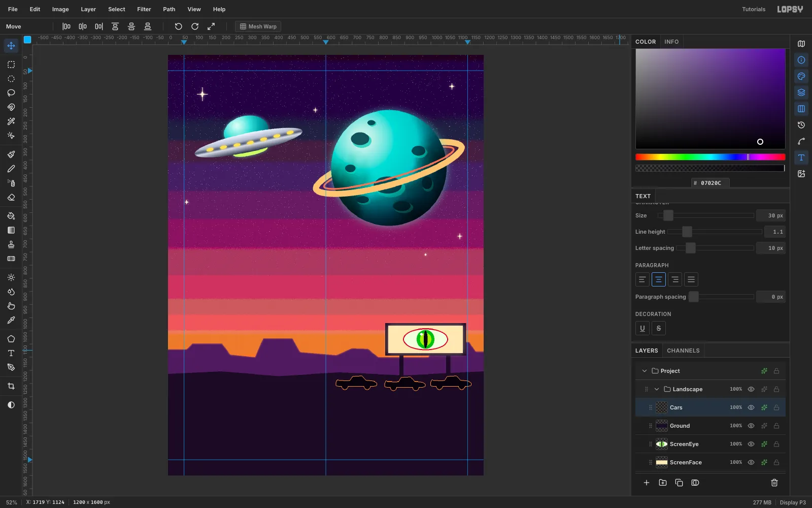812x508 pixels.
Task: Select the polygon Shape tool
Action: (x=11, y=339)
